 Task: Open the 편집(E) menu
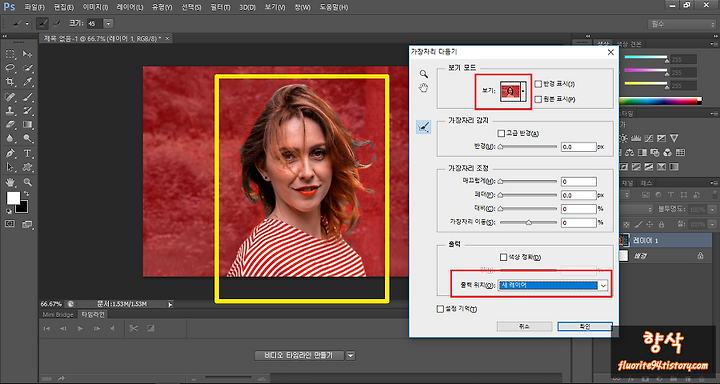point(63,7)
